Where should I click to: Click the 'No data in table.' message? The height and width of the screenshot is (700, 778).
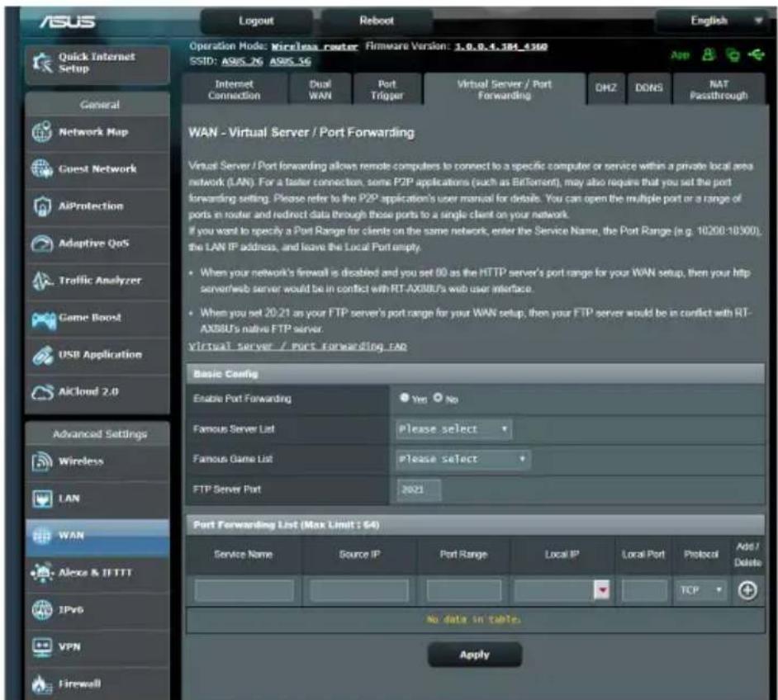[474, 619]
